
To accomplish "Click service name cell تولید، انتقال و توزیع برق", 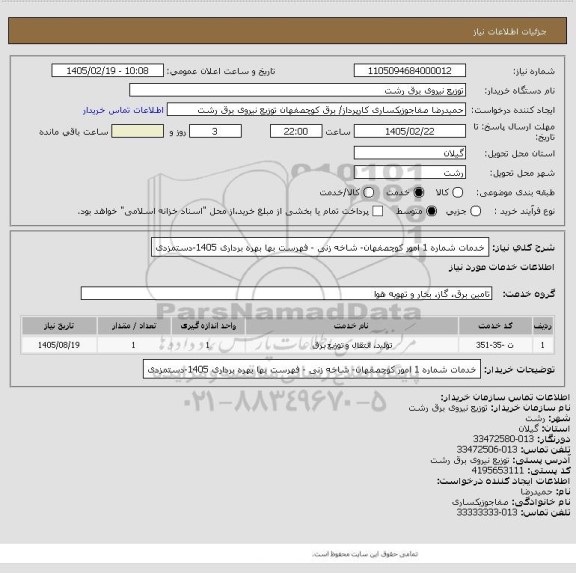I will click(x=352, y=345).
